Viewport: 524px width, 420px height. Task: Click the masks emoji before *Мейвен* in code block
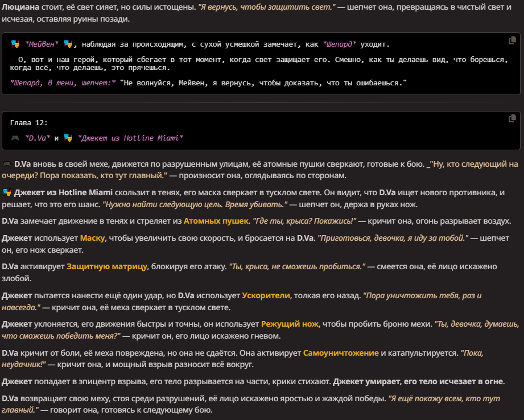pos(15,44)
